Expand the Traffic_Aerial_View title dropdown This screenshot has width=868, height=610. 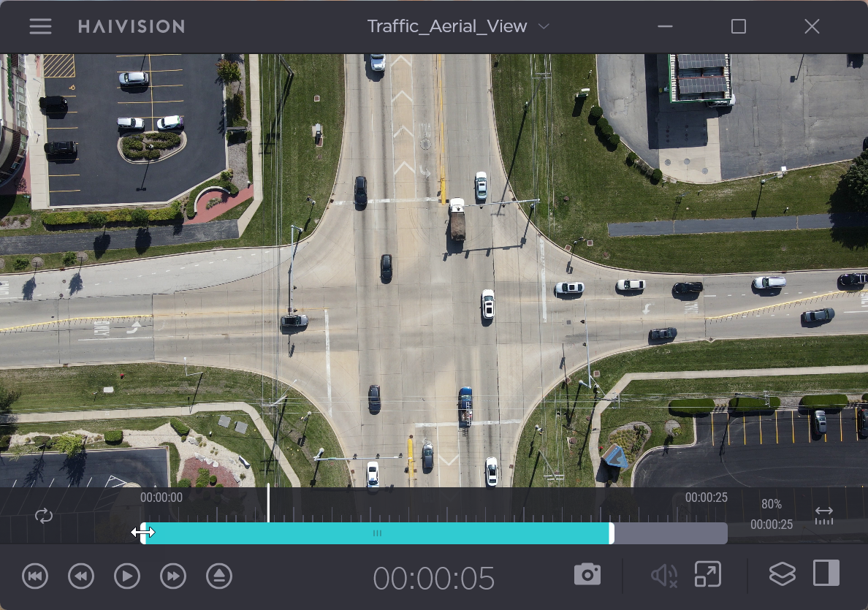(543, 27)
